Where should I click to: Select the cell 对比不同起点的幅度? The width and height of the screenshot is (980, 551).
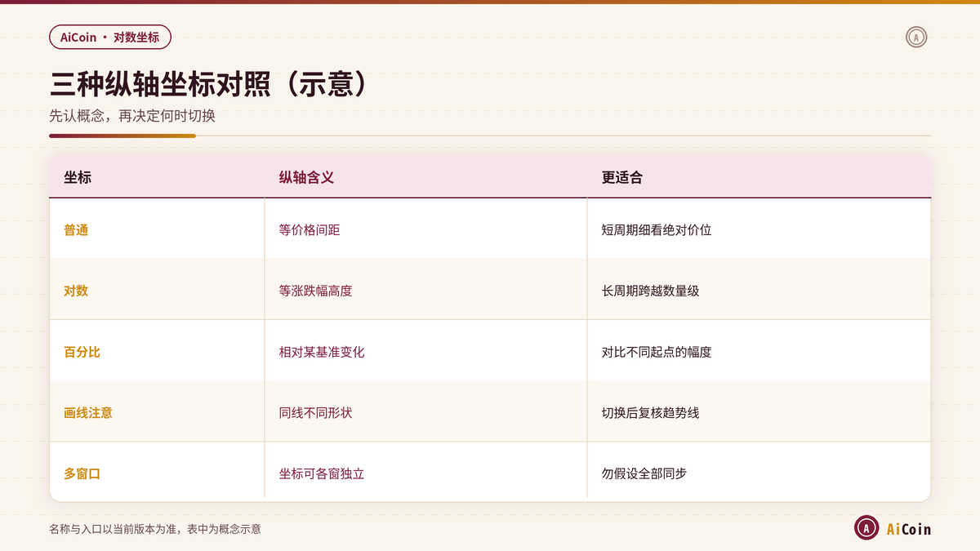(657, 352)
